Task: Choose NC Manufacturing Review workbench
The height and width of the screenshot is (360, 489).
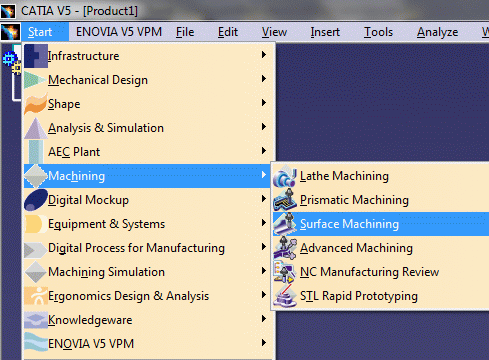Action: pyautogui.click(x=381, y=272)
